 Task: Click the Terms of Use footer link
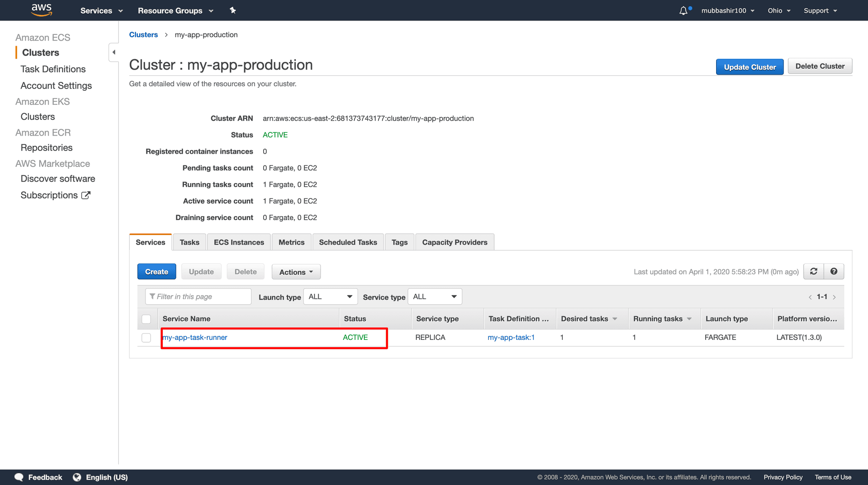tap(833, 477)
